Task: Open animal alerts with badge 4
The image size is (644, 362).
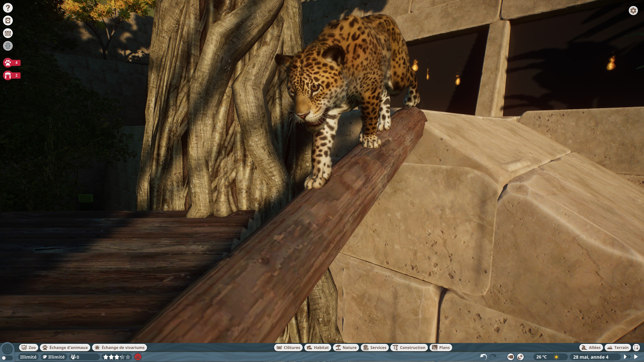Action: click(x=12, y=63)
